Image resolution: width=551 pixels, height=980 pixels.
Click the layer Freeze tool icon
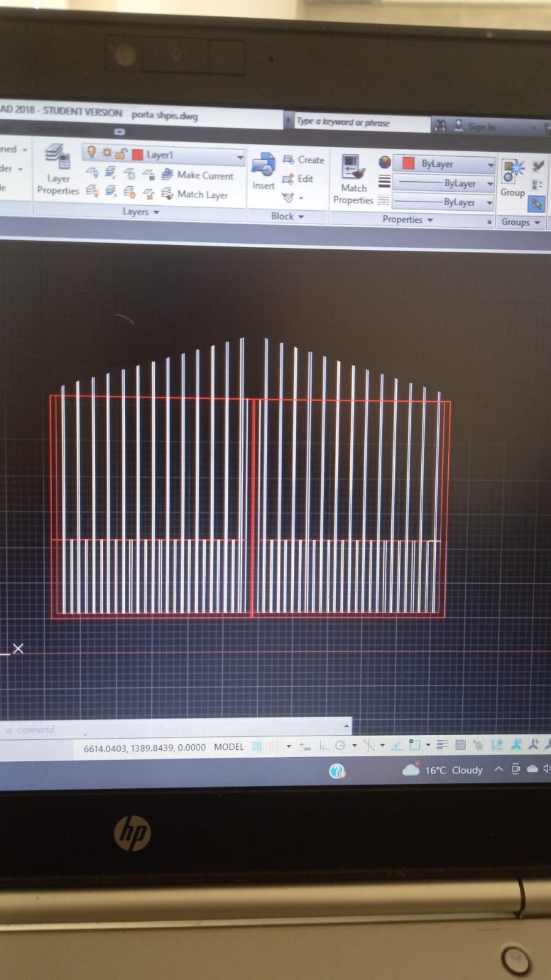click(x=129, y=173)
